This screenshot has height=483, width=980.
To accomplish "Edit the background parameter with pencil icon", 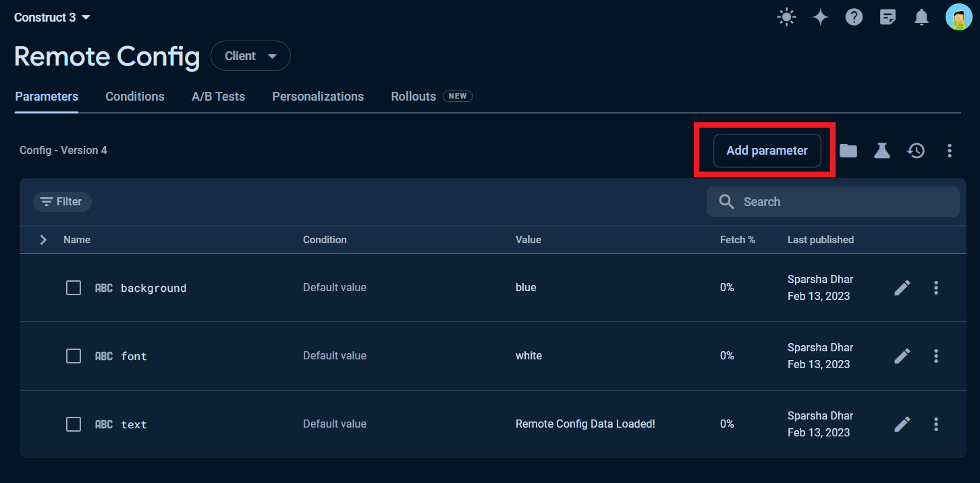I will (902, 288).
